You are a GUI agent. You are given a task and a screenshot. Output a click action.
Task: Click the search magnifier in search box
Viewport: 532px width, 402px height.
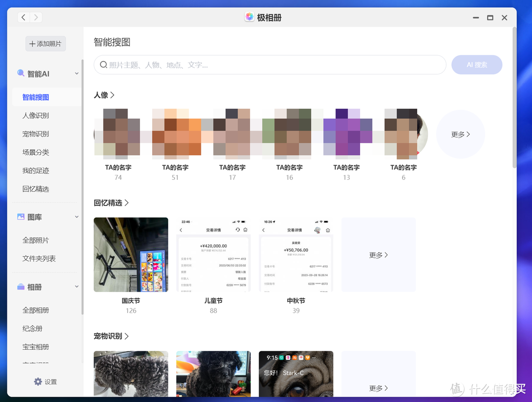point(103,65)
